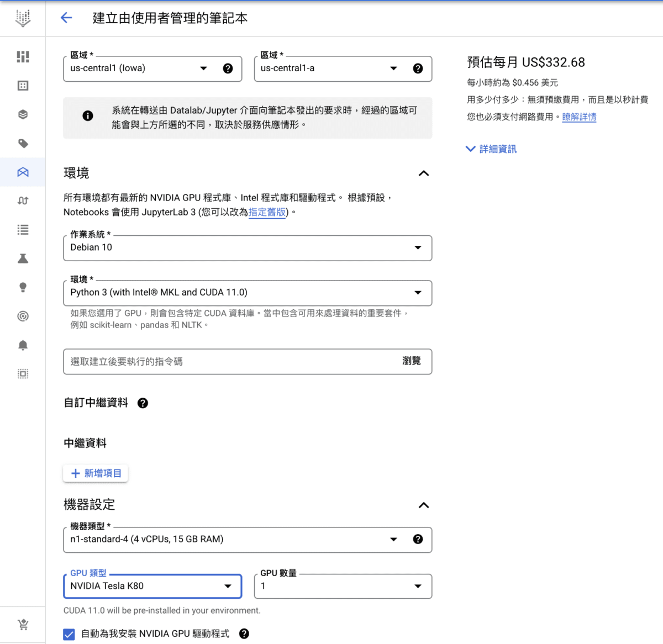
Task: Open the Feature Store icon
Action: (23, 114)
